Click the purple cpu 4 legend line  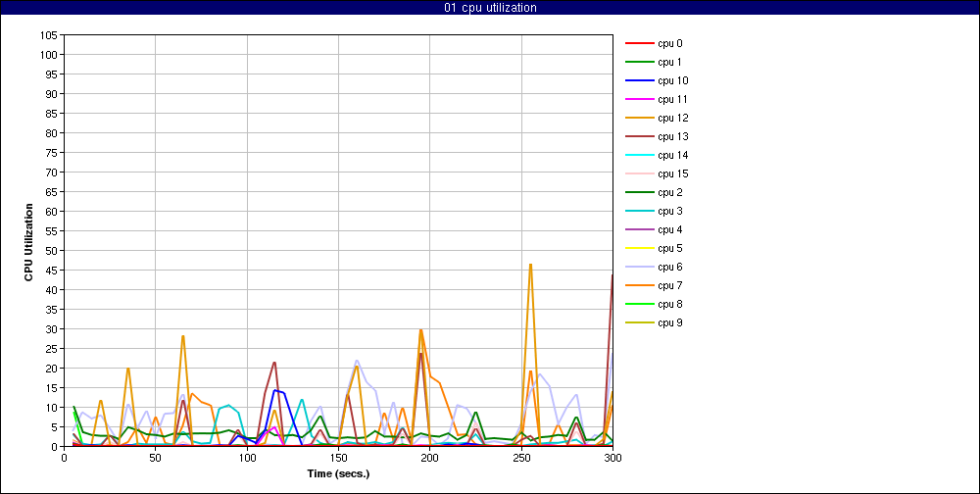click(x=639, y=229)
